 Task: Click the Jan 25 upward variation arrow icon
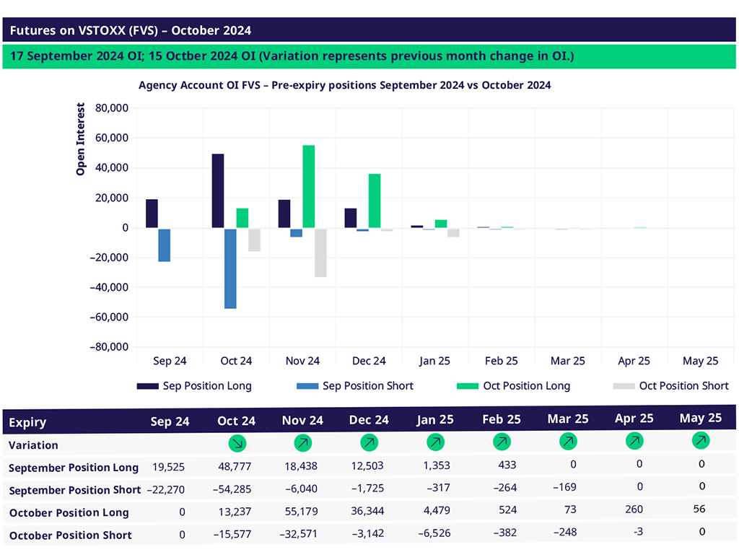click(435, 442)
